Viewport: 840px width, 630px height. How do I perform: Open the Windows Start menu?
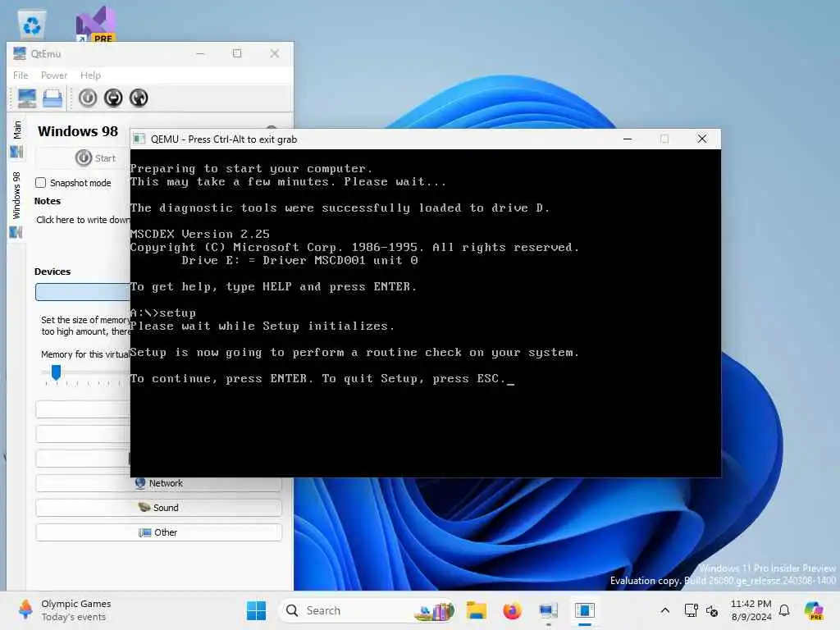click(x=256, y=610)
